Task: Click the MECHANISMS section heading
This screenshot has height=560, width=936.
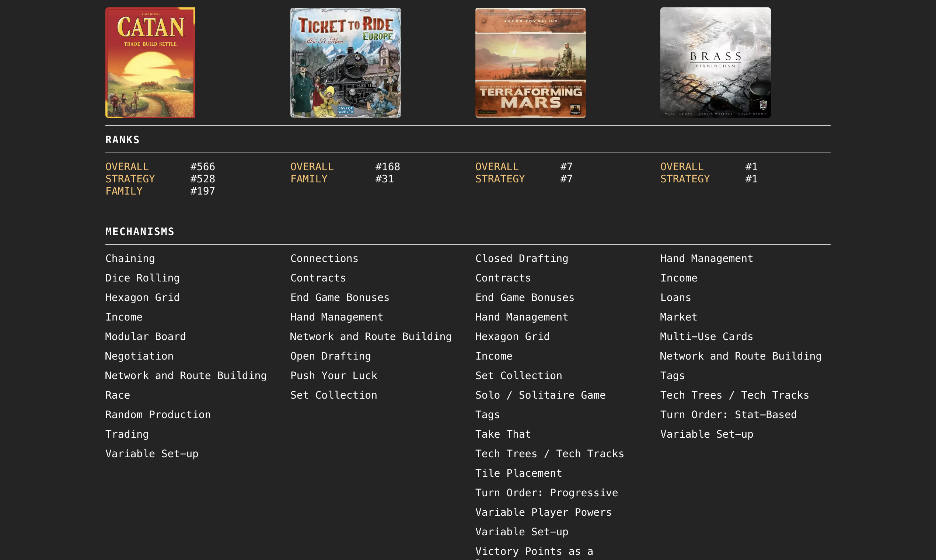Action: point(140,232)
